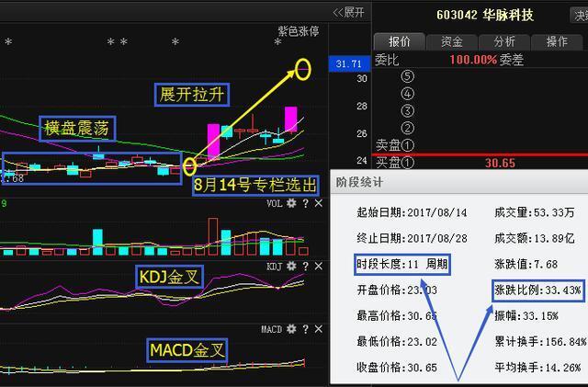Click the 买盘① price 30.65
588x387 pixels.
click(x=502, y=162)
